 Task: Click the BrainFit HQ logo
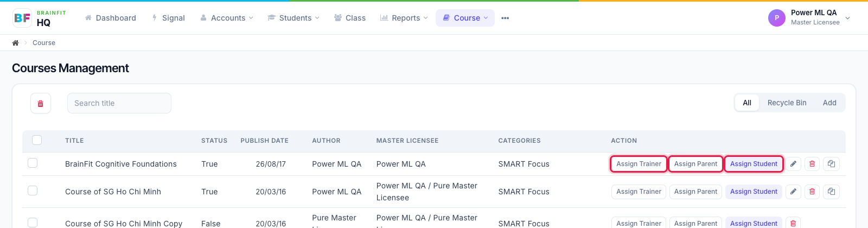pos(39,18)
